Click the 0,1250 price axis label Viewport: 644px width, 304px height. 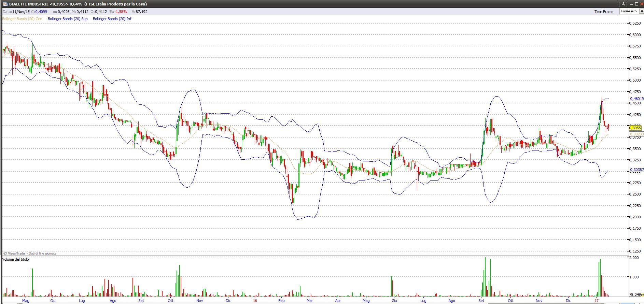coord(635,251)
